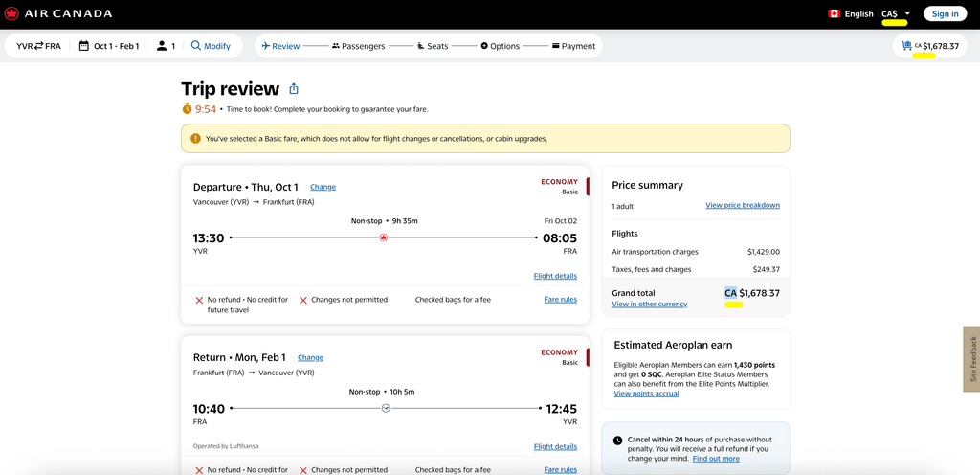Click red X beside departure Changes not permitted
Screen dimensions: 980x475
[303, 300]
